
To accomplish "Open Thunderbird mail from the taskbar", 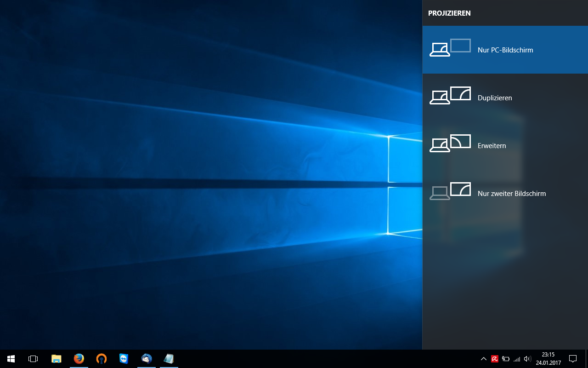I will pos(146,359).
